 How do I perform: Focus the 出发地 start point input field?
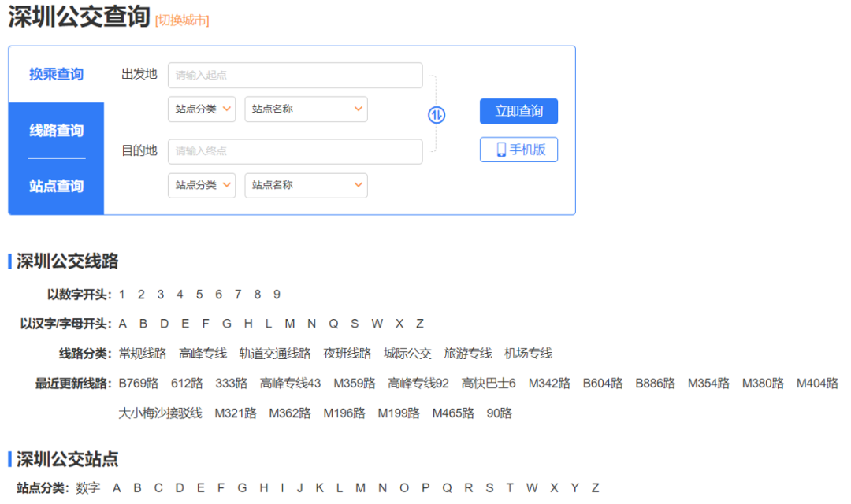pos(295,76)
